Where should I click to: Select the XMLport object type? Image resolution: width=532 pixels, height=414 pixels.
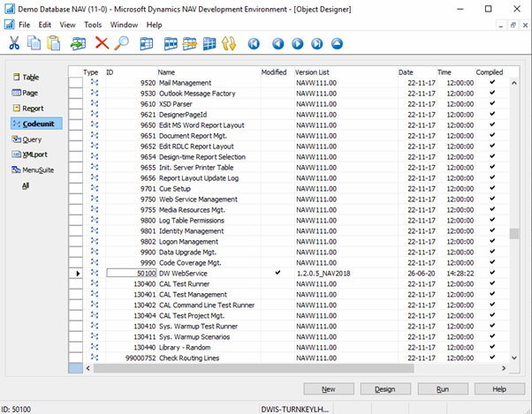[34, 154]
